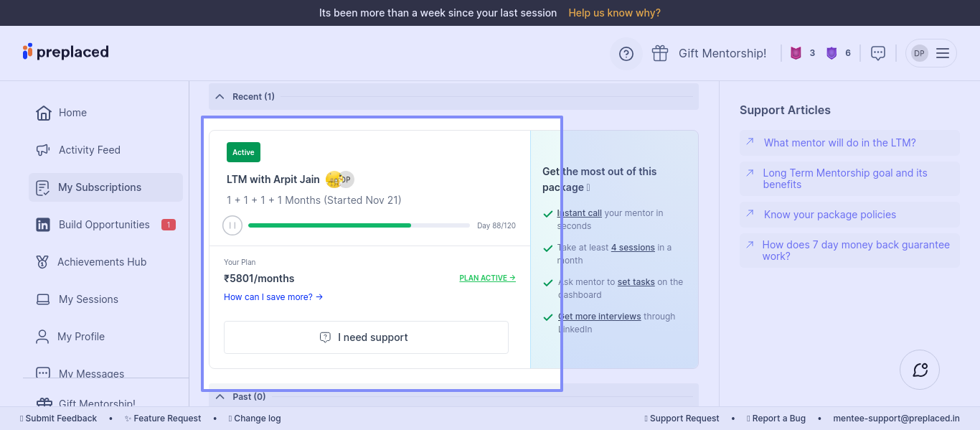Click Support Request in footer
This screenshot has width=980, height=430.
coord(682,419)
